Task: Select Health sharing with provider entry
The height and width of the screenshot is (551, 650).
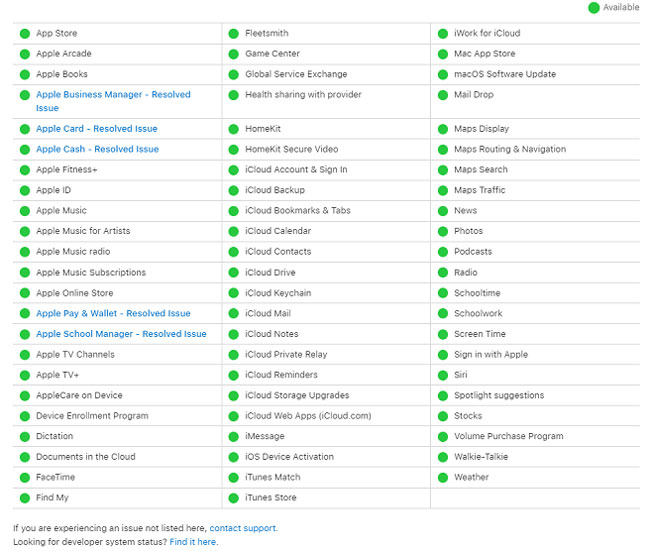Action: [x=303, y=95]
